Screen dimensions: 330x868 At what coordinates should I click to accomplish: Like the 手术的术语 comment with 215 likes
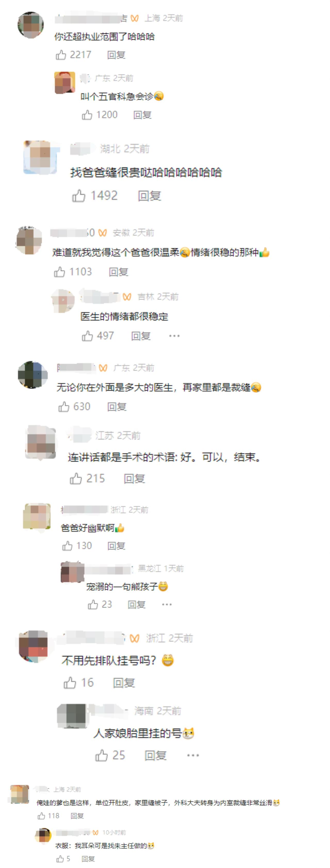[x=76, y=479]
